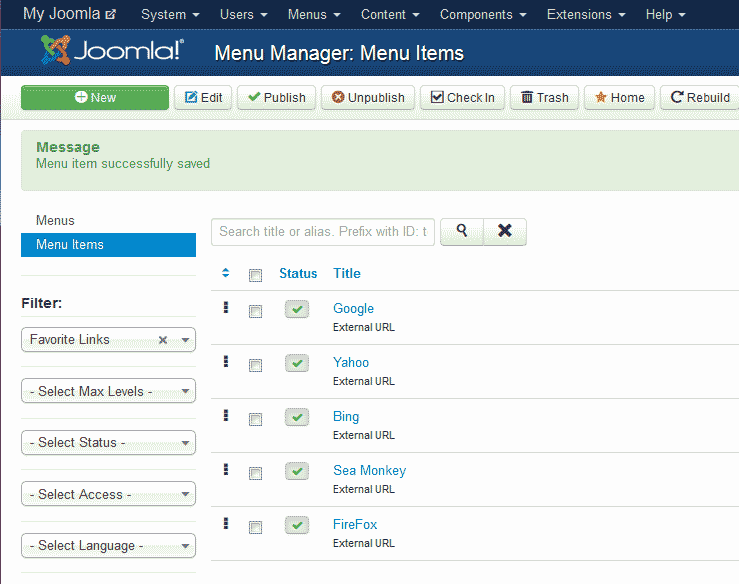
Task: Click the drag handle beside Yahoo
Action: point(226,362)
